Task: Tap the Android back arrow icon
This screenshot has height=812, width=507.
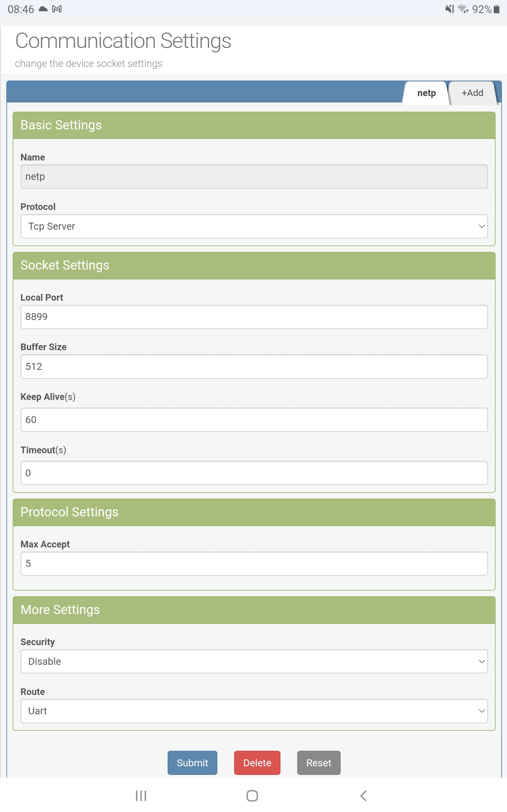Action: click(363, 796)
